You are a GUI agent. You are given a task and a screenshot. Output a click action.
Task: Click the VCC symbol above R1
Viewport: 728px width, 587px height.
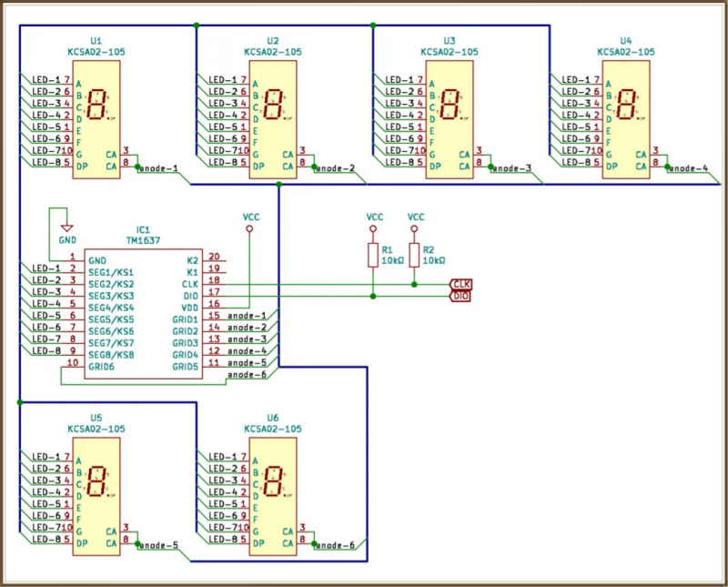coord(374,222)
